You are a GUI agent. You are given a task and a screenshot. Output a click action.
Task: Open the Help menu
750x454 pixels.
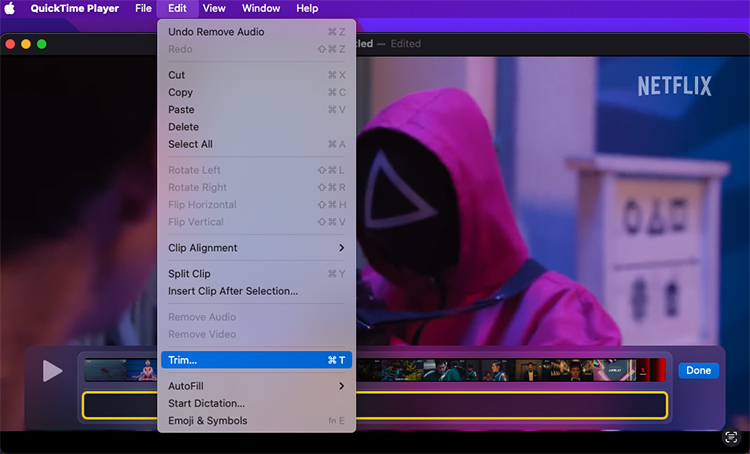(307, 8)
